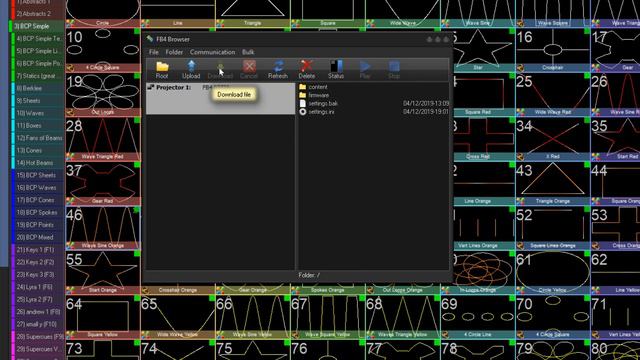Click the Projector 1 device icon
The image size is (640, 360).
click(151, 87)
